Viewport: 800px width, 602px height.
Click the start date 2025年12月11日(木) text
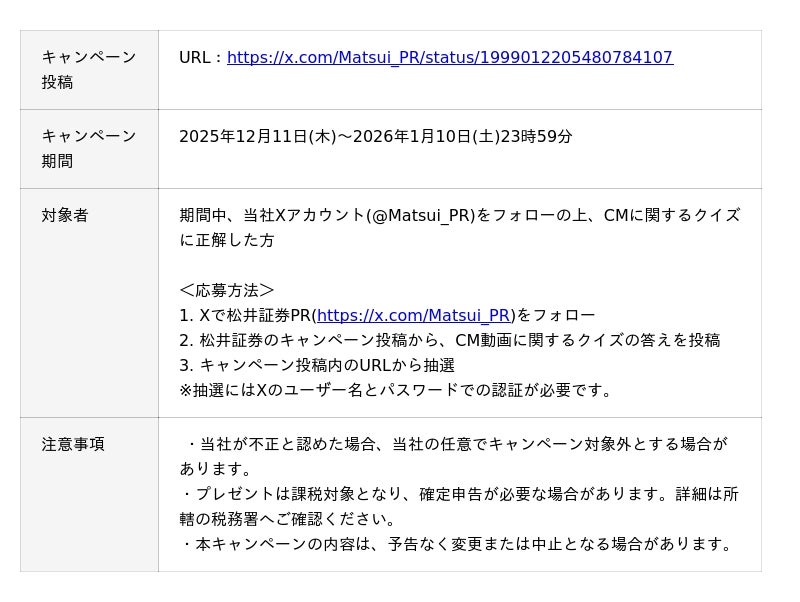pyautogui.click(x=257, y=137)
